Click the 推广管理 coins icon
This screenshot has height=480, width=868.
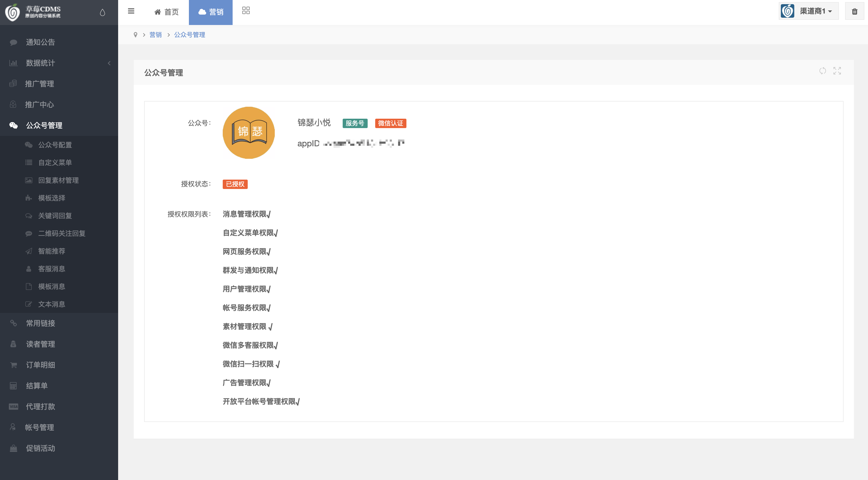click(13, 84)
